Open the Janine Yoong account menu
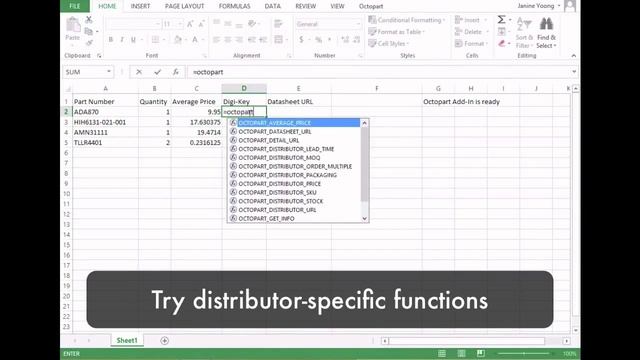Image resolution: width=640 pixels, height=360 pixels. (539, 6)
